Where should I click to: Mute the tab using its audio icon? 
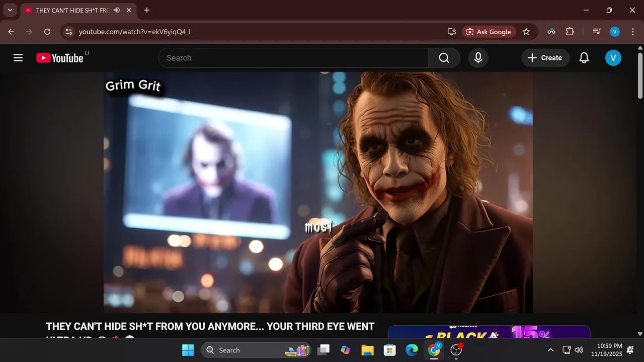click(117, 10)
